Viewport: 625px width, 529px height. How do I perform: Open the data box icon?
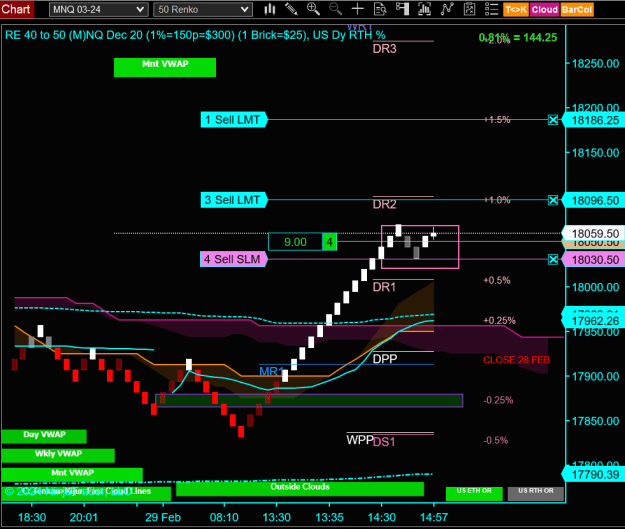point(380,9)
